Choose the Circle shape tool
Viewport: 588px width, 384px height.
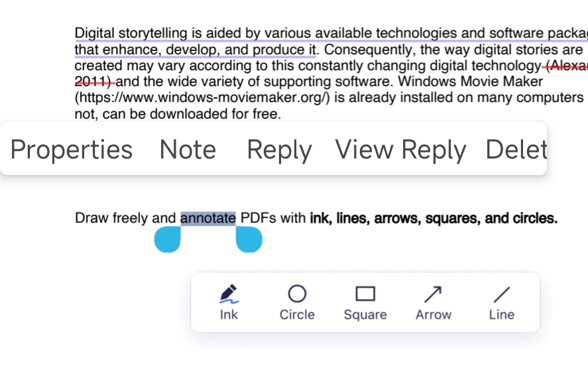coord(297,302)
